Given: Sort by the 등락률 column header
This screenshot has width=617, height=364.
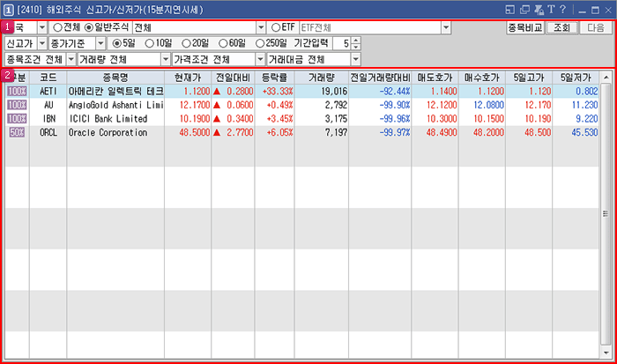Looking at the screenshot, I should click(275, 78).
